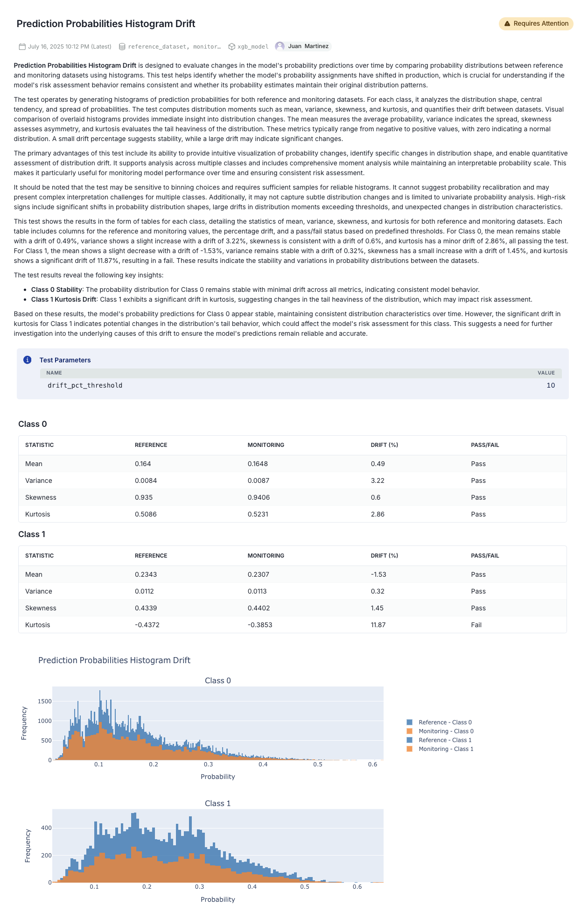This screenshot has height=920, width=588.
Task: Click the July 16, 2025 10:12 PM timestamp
Action: [x=70, y=47]
